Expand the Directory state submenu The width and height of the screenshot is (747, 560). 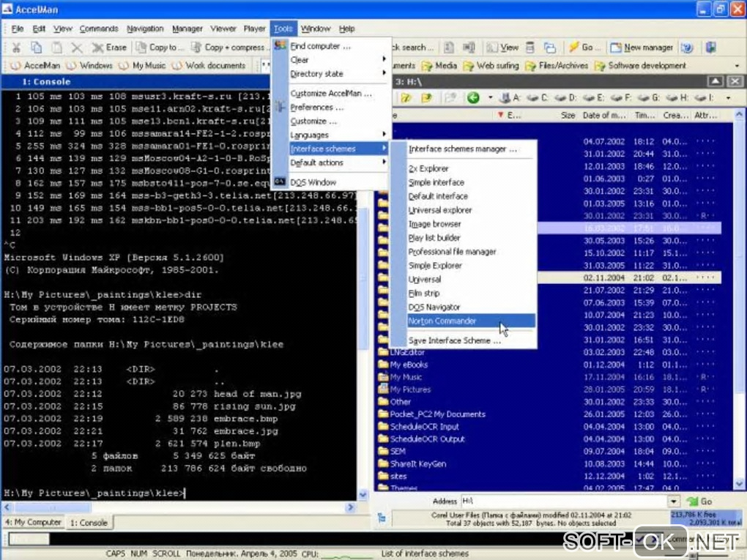coord(330,74)
